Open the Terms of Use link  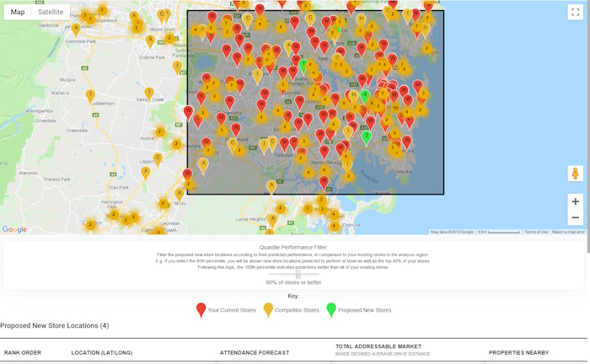coord(535,232)
